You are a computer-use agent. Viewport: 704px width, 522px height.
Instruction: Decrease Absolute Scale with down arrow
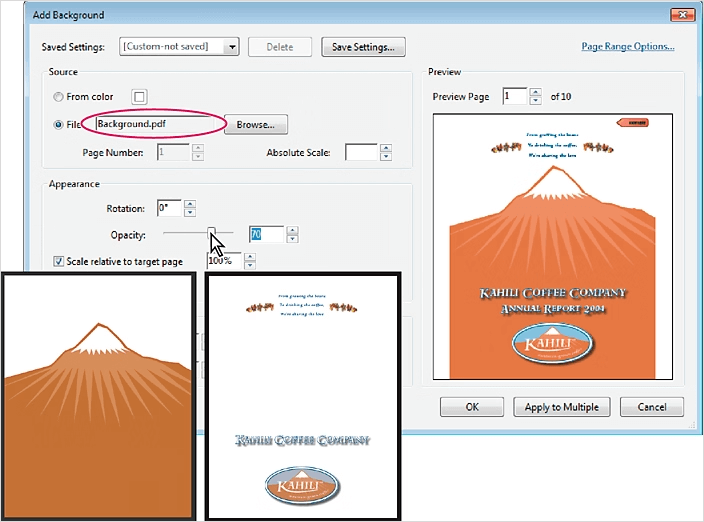coord(386,157)
